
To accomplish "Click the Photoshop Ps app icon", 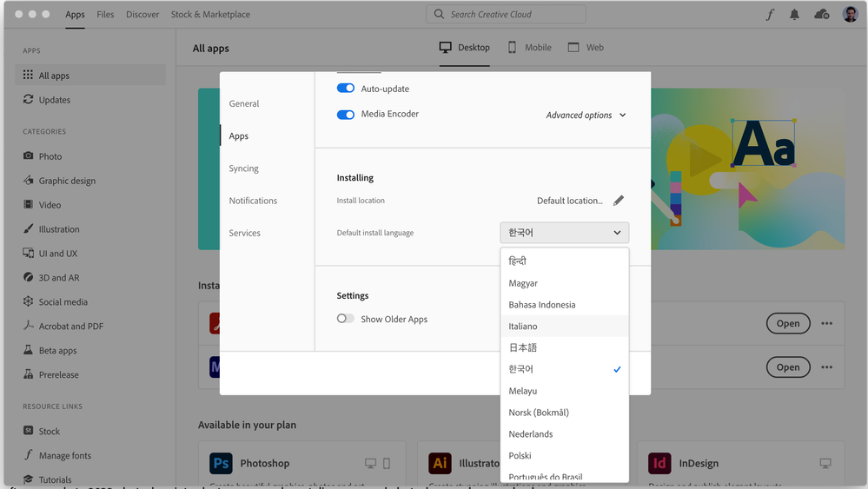I will tap(221, 463).
